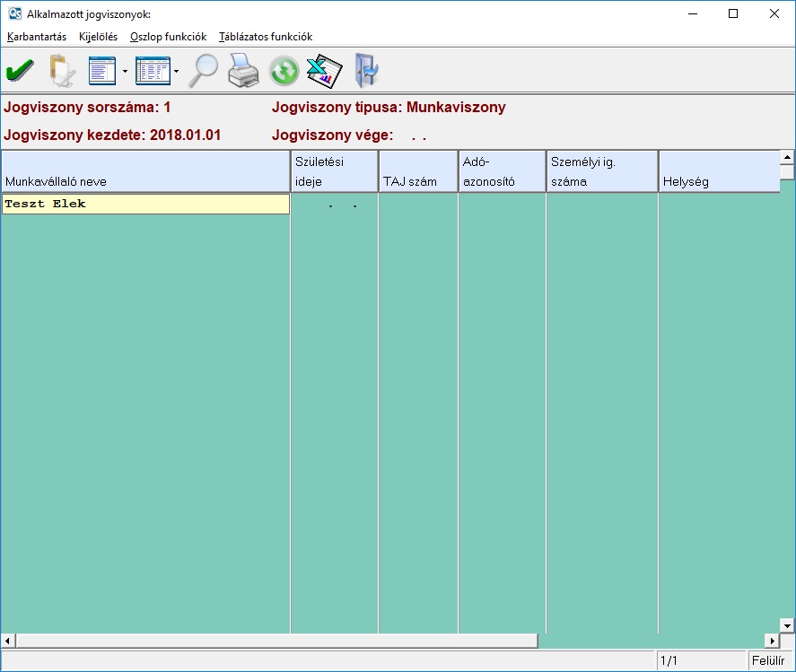
Task: Click the TAJ szám column header
Action: coord(417,171)
